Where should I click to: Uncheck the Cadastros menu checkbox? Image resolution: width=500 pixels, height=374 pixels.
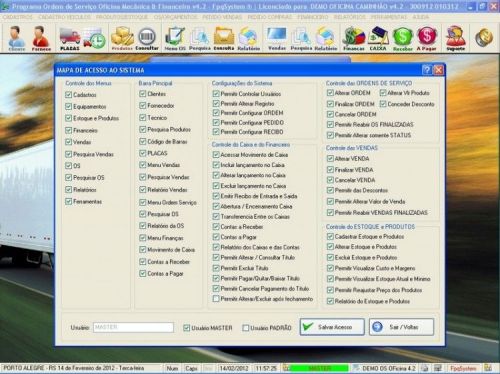tap(68, 95)
